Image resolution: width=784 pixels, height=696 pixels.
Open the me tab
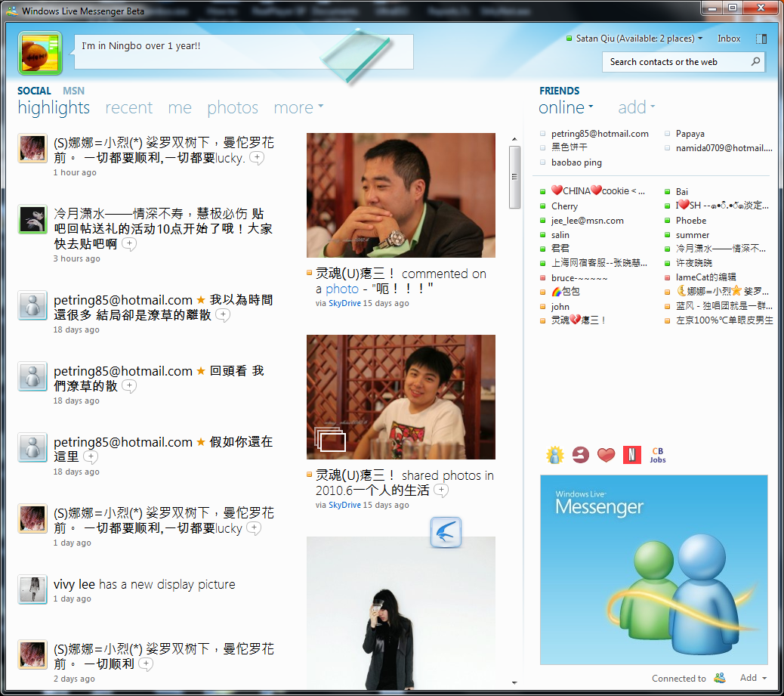click(180, 107)
